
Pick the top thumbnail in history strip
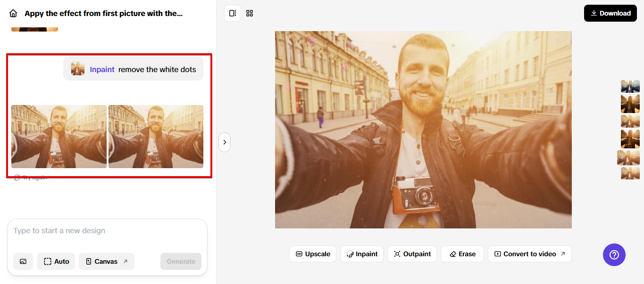tap(630, 86)
